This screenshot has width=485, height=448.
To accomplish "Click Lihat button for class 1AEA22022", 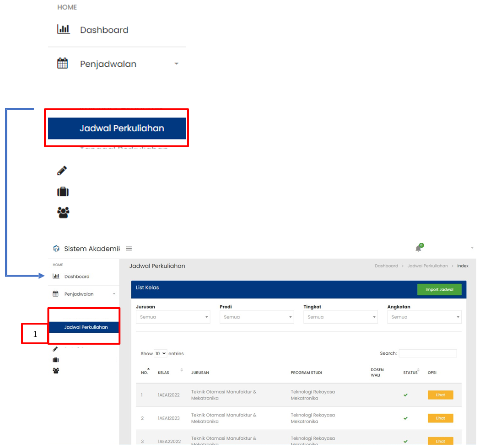I will click(441, 441).
